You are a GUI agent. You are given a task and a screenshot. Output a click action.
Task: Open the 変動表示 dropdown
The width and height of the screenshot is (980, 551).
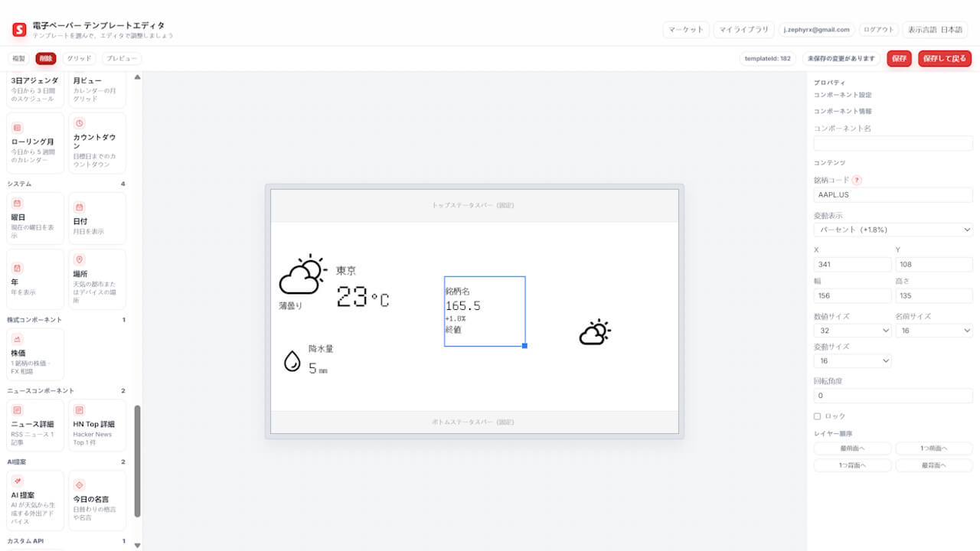click(893, 230)
